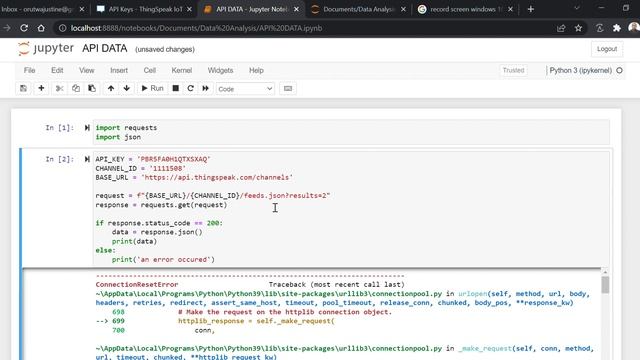Click the kernel idle circle indicator
Image resolution: width=640 pixels, height=360 pixels.
(x=619, y=70)
